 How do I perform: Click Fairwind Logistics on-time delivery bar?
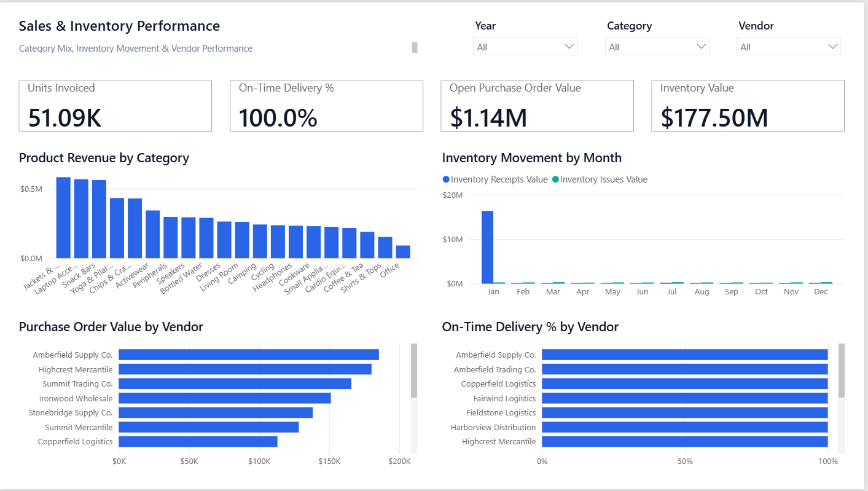685,398
